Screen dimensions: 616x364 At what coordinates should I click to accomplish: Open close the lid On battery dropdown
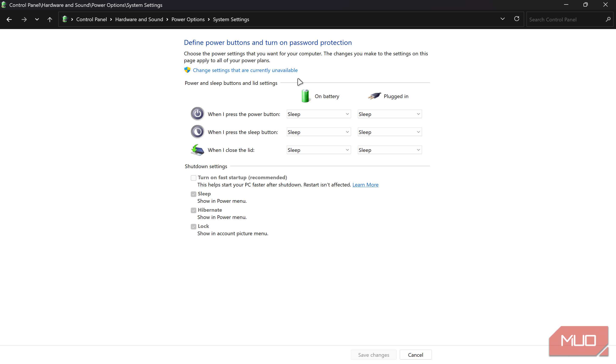tap(319, 150)
